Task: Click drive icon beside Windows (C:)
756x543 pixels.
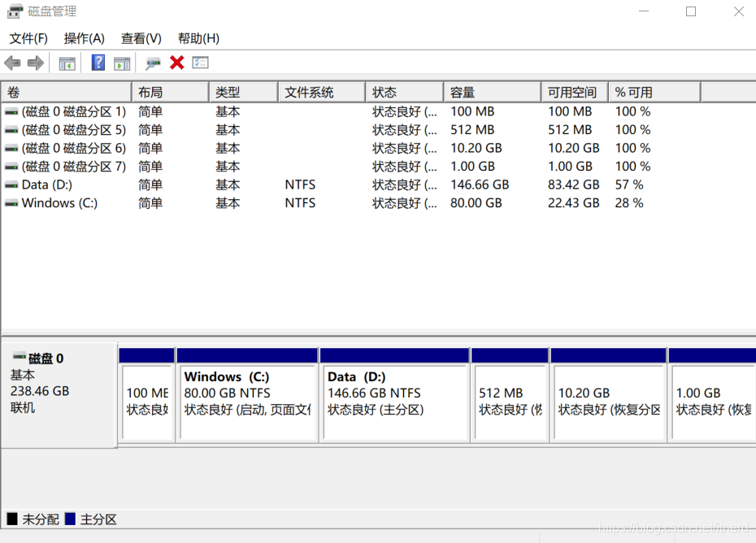Action: pyautogui.click(x=11, y=203)
